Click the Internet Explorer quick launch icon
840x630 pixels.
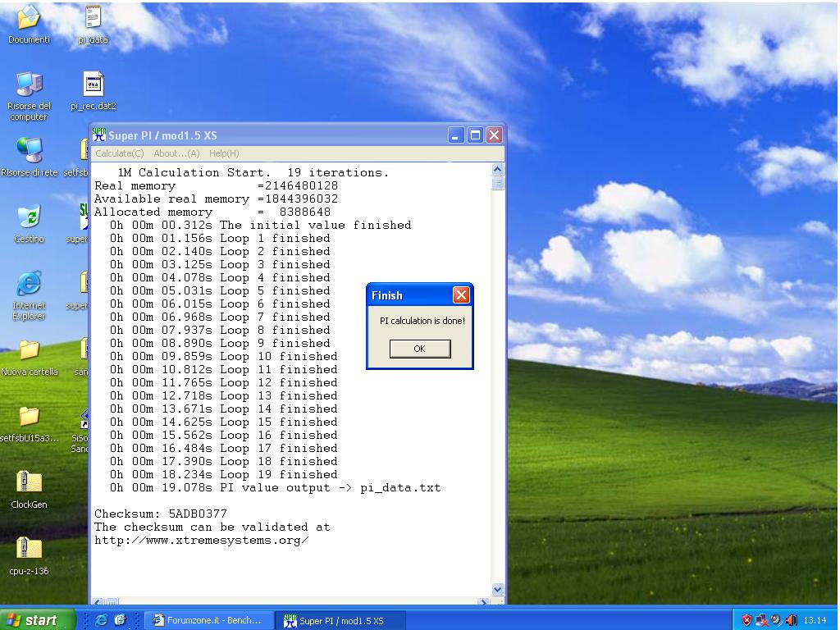click(102, 620)
